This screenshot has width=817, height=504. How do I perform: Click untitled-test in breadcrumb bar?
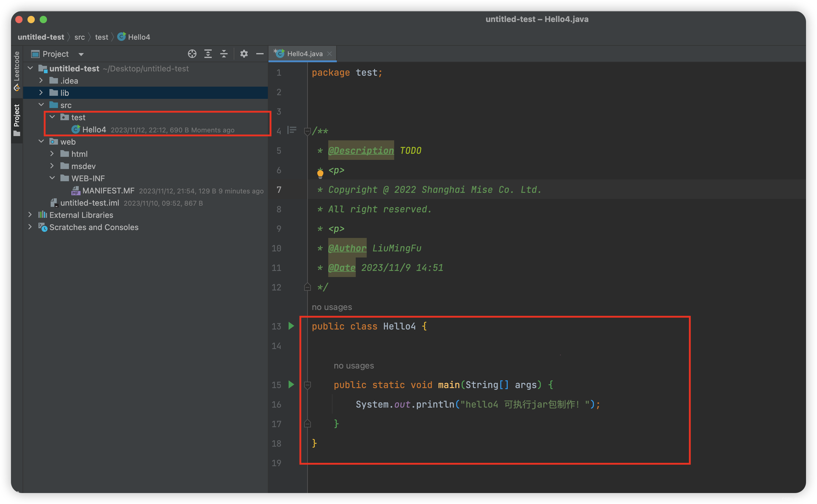click(41, 37)
